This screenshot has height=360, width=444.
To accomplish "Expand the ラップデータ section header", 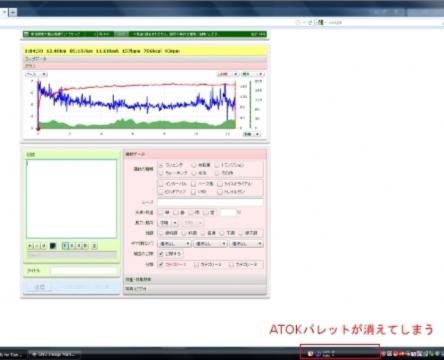I will tap(145, 59).
